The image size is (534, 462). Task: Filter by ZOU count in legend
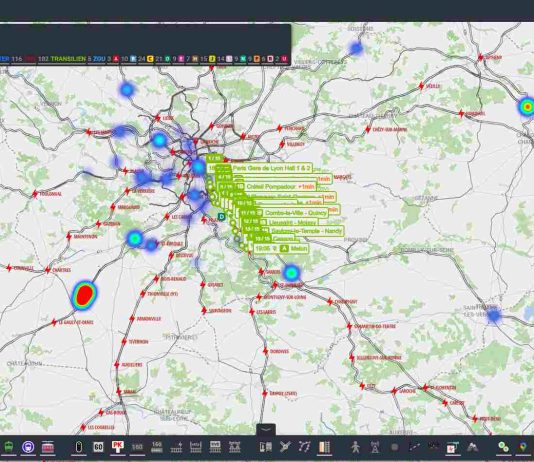point(96,59)
